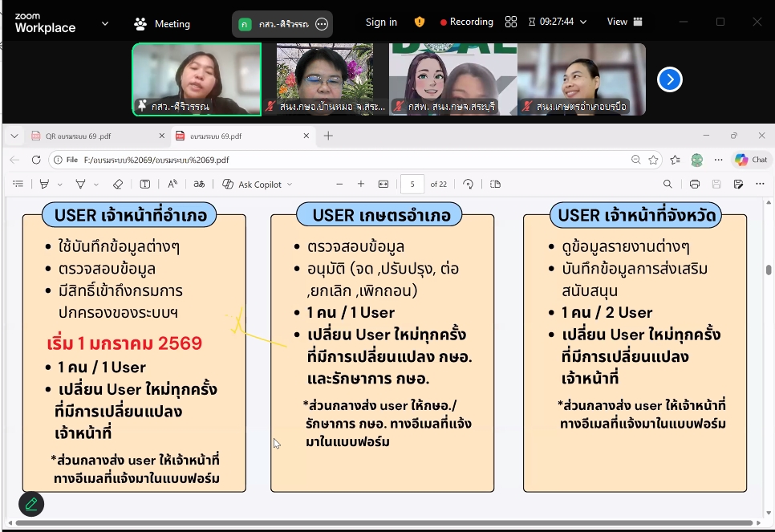Open the Zoom View menu

tap(624, 22)
